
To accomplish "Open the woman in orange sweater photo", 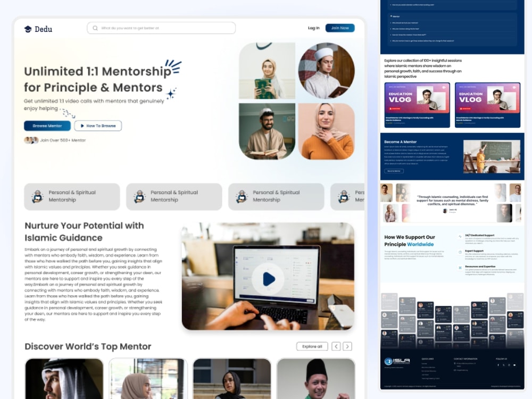I will 327,131.
